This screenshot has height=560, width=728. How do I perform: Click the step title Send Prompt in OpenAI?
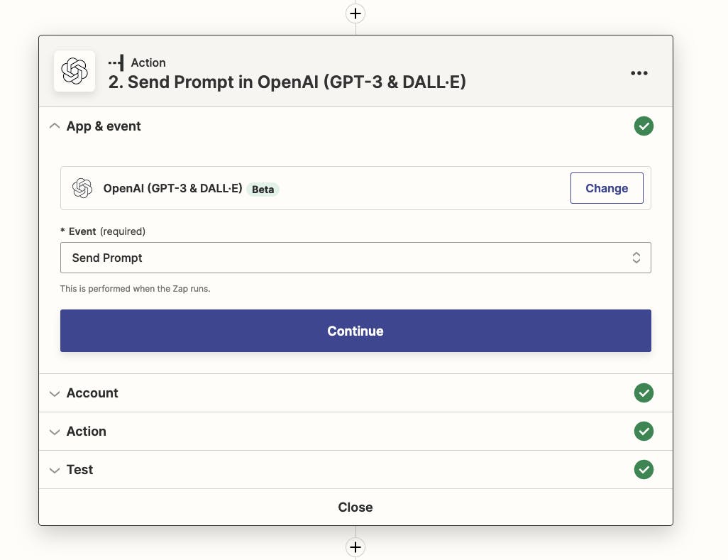coord(287,82)
